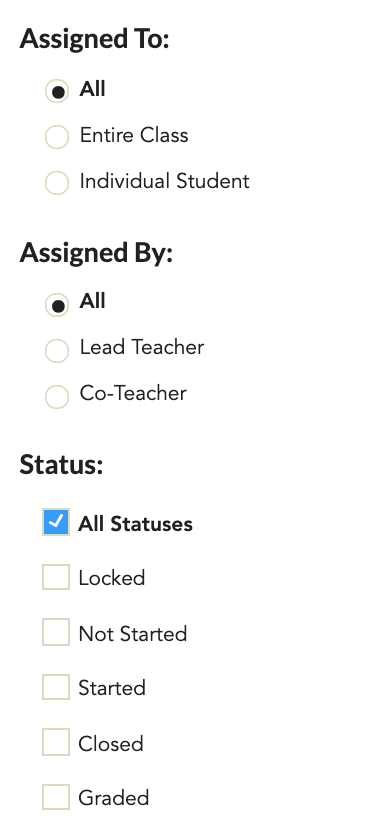Choose the Entire Class radio button

(x=57, y=137)
